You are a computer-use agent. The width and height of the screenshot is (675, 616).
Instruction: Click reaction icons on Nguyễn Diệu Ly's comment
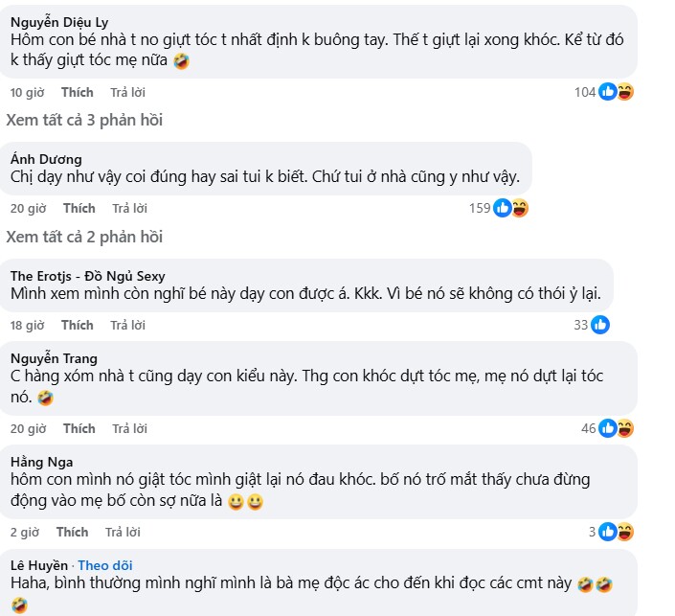click(x=616, y=92)
